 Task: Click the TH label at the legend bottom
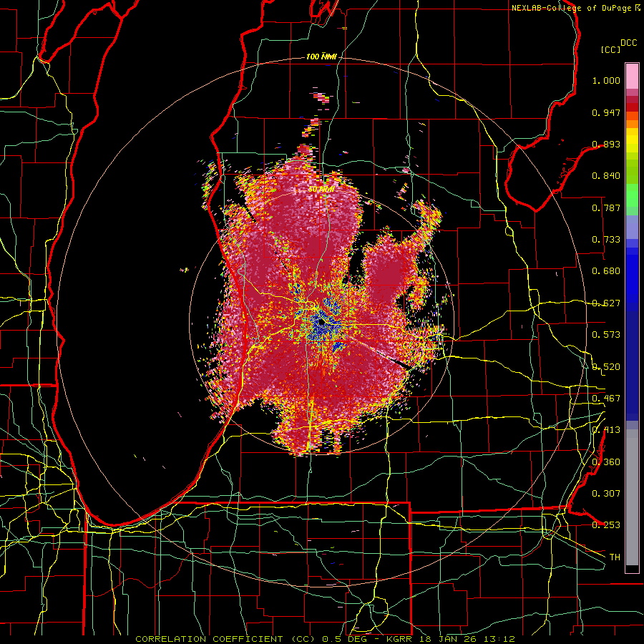(x=615, y=557)
